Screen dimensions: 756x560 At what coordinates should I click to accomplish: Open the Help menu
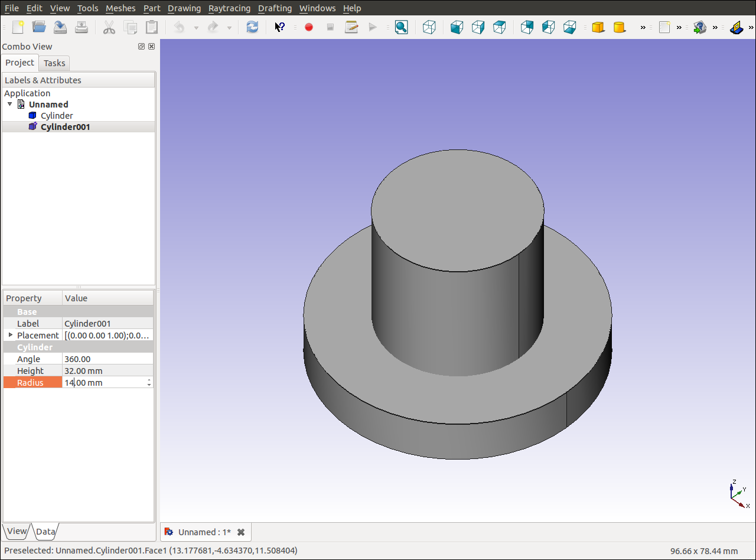click(352, 8)
